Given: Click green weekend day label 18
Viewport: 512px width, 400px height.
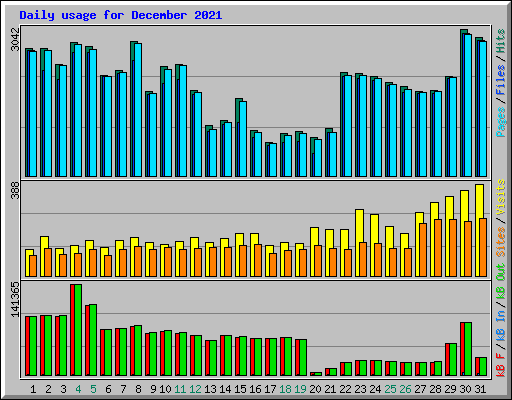Looking at the screenshot, I should coord(285,389).
